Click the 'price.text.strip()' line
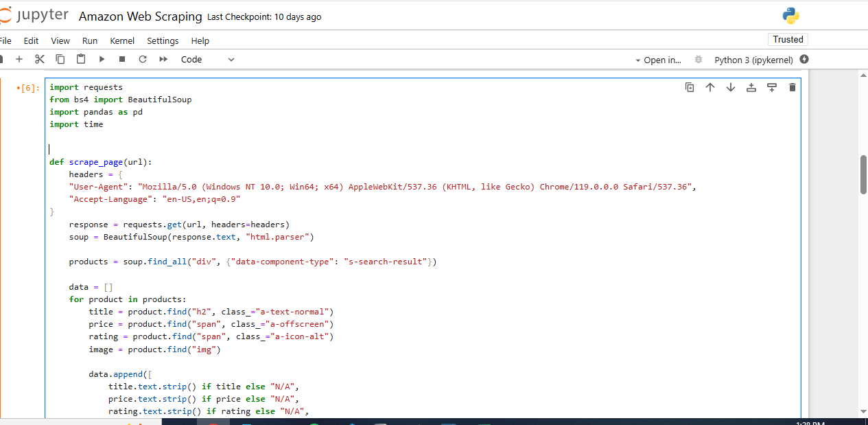The image size is (868, 425). point(204,399)
